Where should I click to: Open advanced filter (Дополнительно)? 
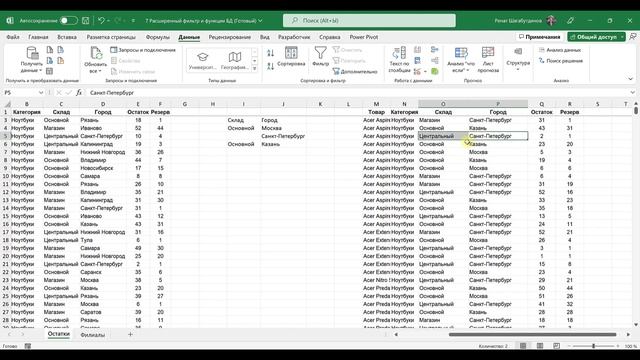355,71
